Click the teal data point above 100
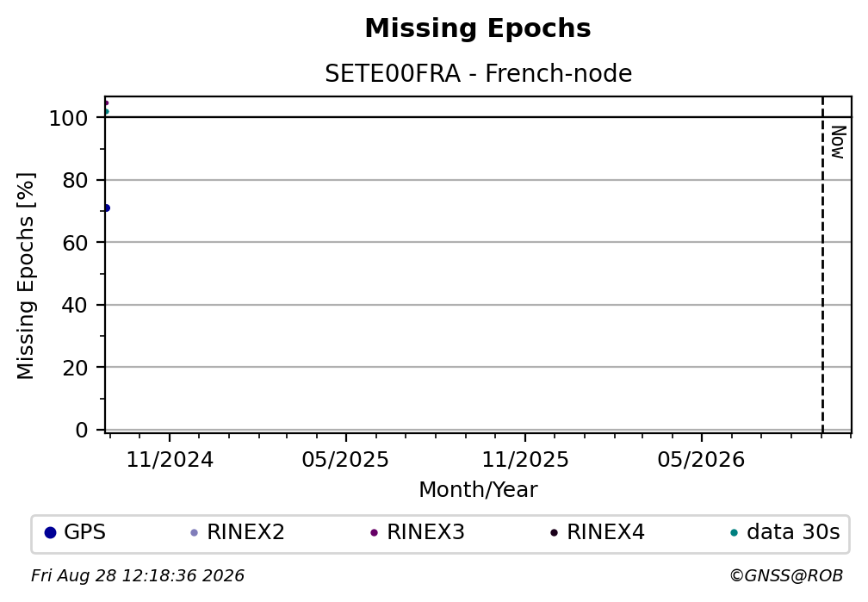This screenshot has width=868, height=602. [106, 111]
